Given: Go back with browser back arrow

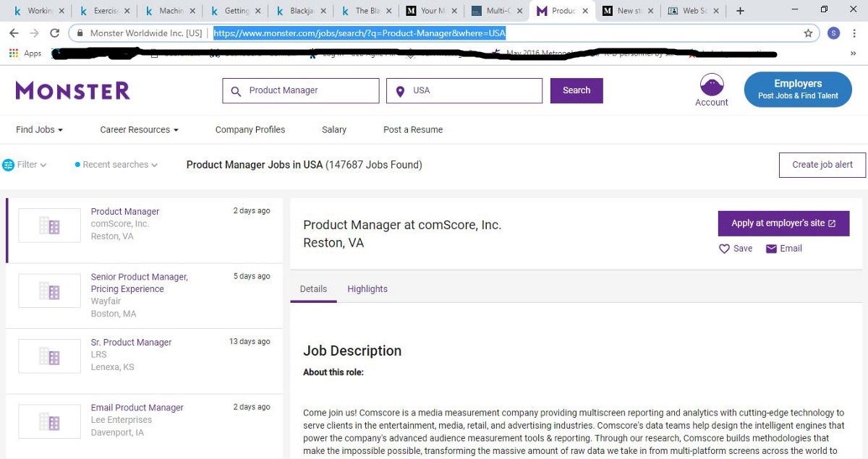Looking at the screenshot, I should pyautogui.click(x=14, y=33).
